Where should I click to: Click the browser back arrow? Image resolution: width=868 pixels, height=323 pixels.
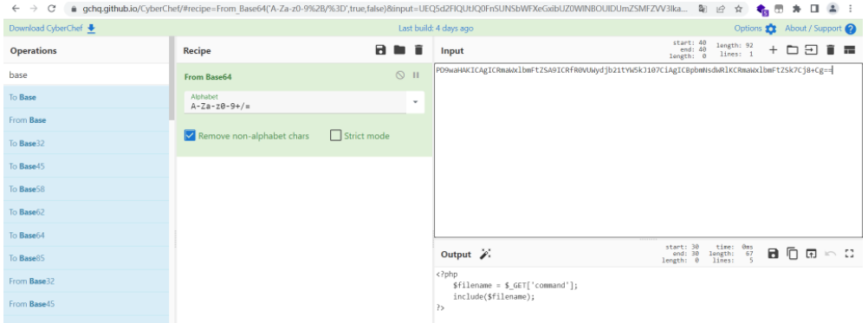click(x=16, y=9)
